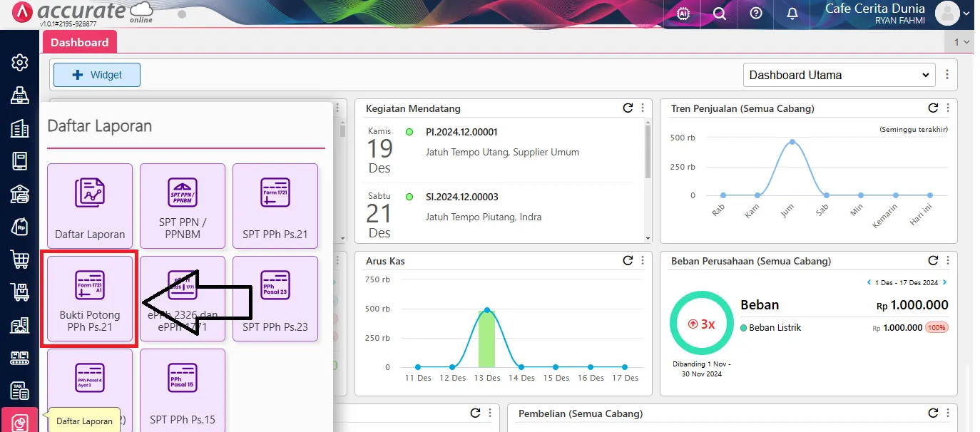980x432 pixels.
Task: Select the highlighted reports icon at sidebar bottom
Action: pos(19,422)
